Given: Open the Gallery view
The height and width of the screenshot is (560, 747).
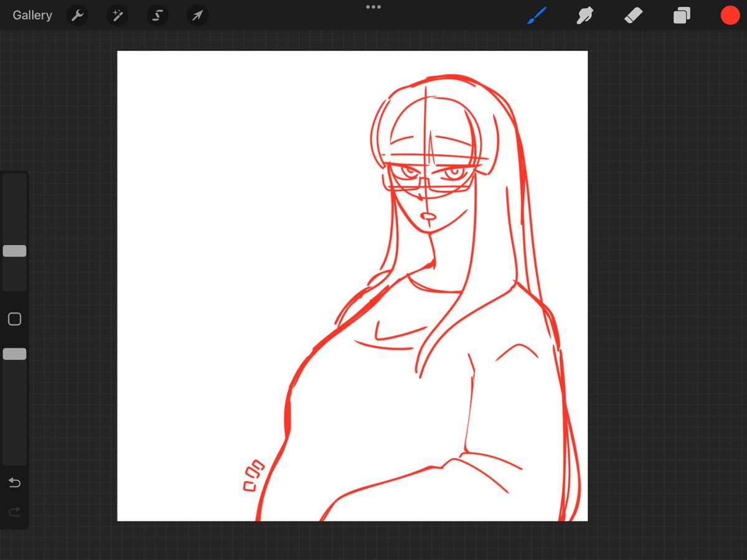Looking at the screenshot, I should pyautogui.click(x=32, y=16).
